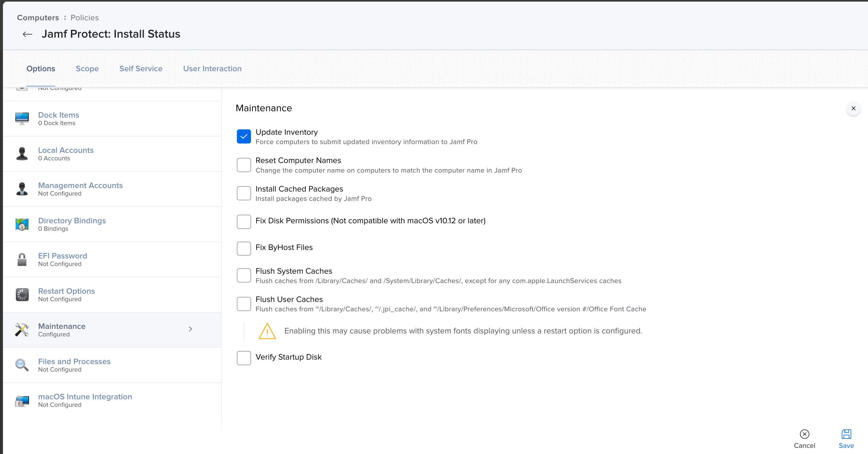Image resolution: width=868 pixels, height=454 pixels.
Task: Check the Fix Disk Permissions checkbox
Action: (244, 222)
